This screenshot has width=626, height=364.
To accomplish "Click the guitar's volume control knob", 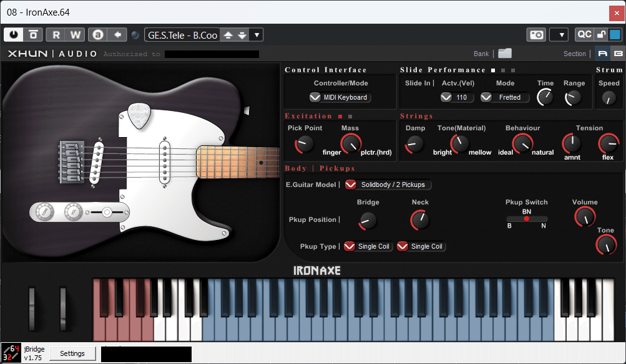I will click(x=74, y=212).
